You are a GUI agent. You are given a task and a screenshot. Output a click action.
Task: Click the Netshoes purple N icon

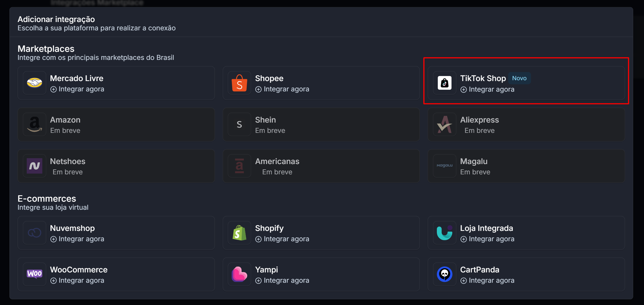35,166
